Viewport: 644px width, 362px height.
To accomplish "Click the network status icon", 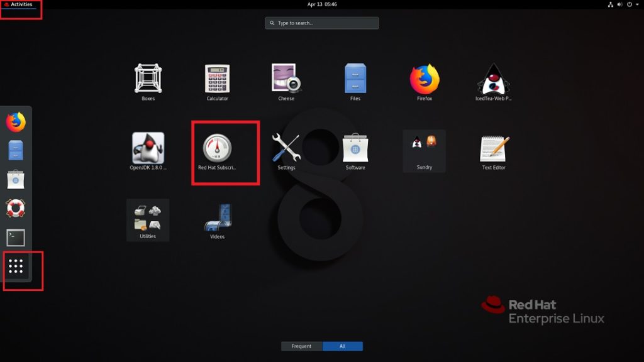I will point(610,4).
